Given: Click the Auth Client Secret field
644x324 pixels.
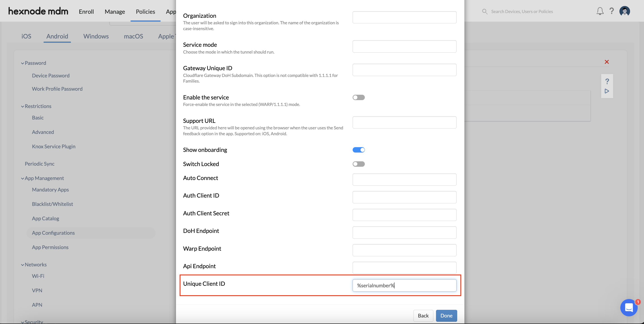Looking at the screenshot, I should (x=404, y=215).
